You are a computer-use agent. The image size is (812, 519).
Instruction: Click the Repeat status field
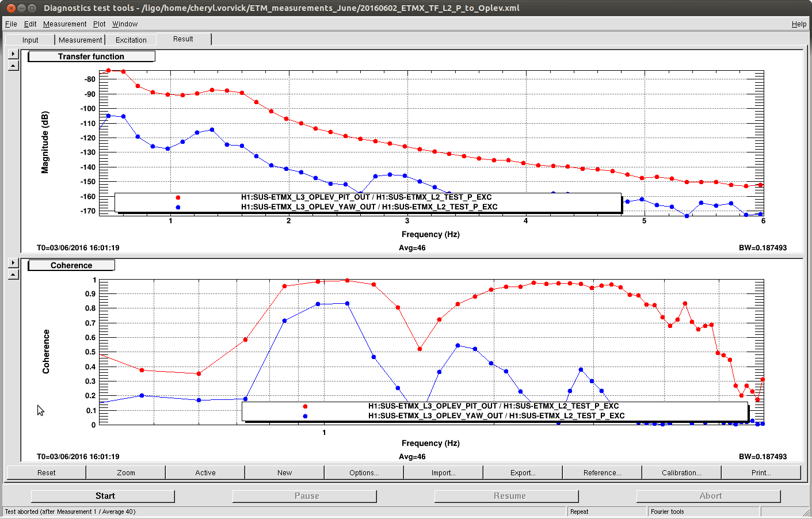point(607,512)
